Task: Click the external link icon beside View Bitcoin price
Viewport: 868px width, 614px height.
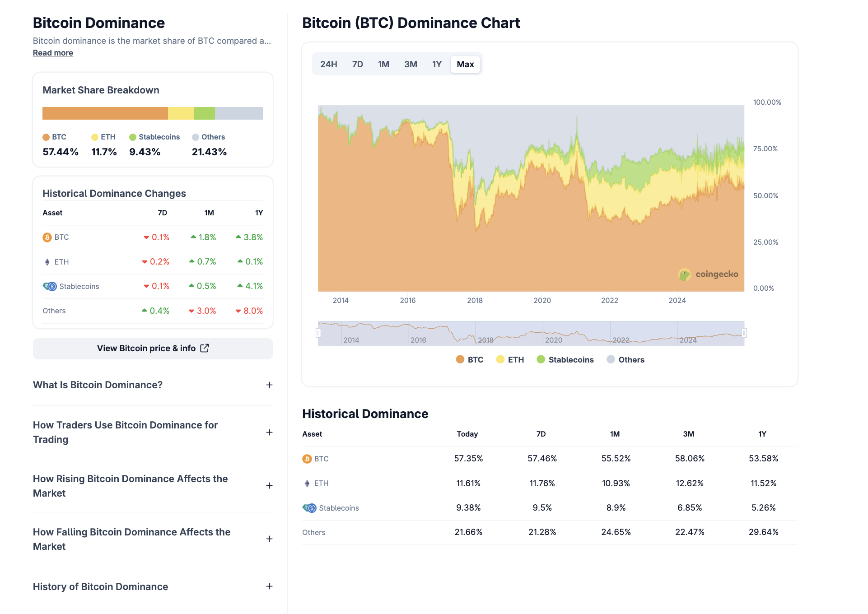Action: (204, 348)
